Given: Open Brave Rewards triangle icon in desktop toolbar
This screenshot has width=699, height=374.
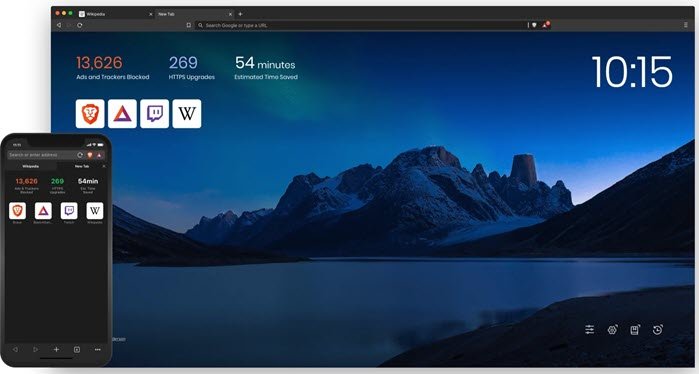Looking at the screenshot, I should [545, 25].
